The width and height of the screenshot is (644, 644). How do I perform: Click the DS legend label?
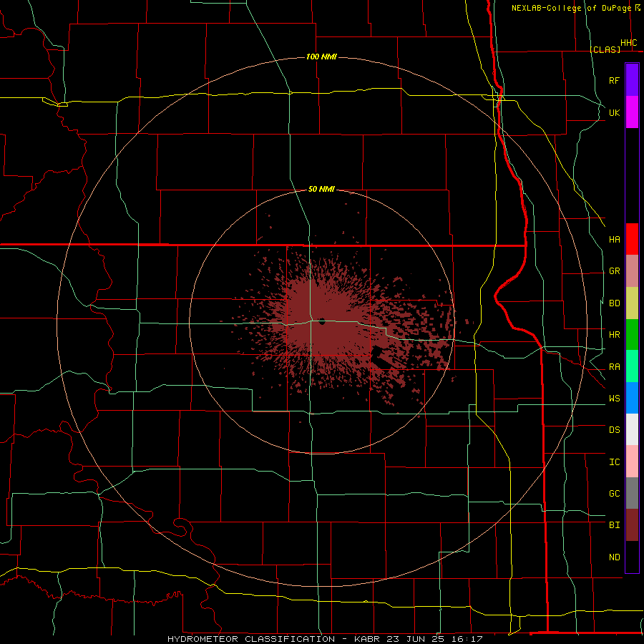614,429
